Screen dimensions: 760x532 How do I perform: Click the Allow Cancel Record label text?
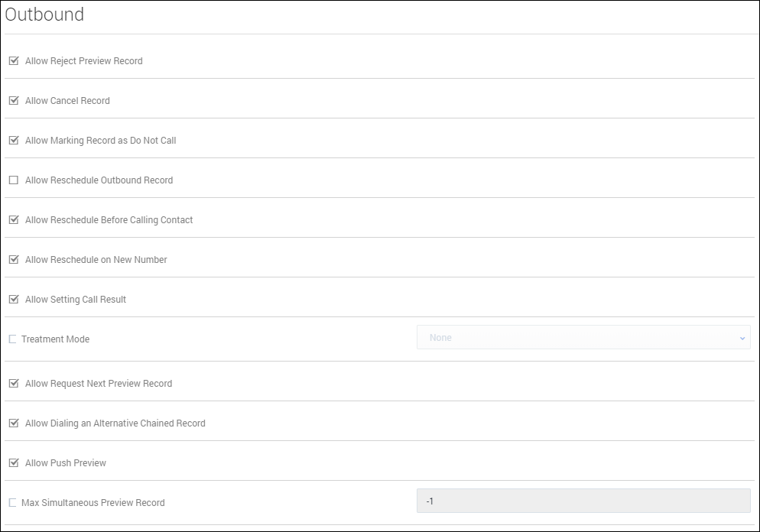coord(67,101)
